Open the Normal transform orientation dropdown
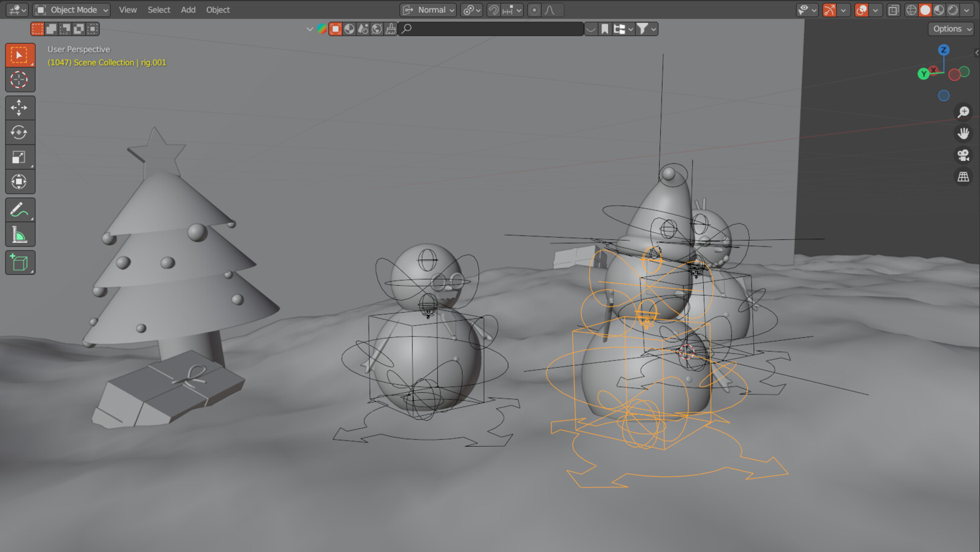The image size is (980, 552). pyautogui.click(x=428, y=10)
